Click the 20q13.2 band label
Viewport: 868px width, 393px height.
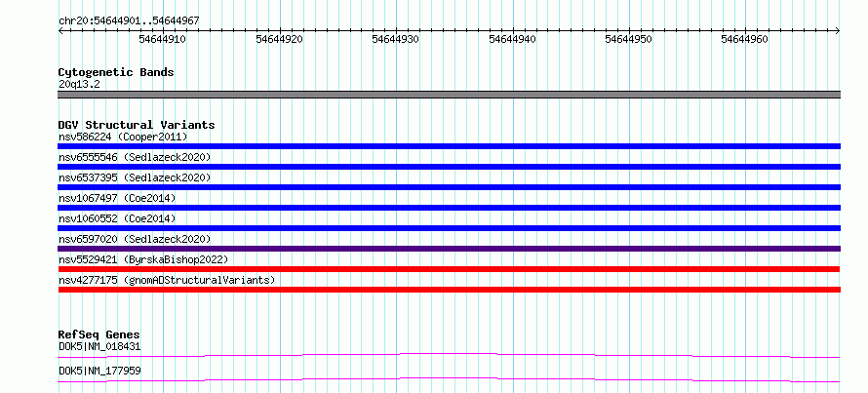pos(79,85)
